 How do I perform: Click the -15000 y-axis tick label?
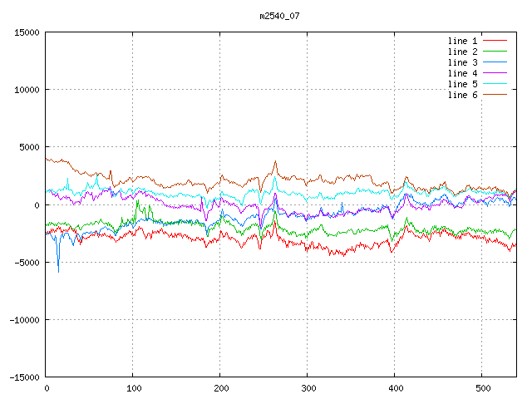click(24, 377)
